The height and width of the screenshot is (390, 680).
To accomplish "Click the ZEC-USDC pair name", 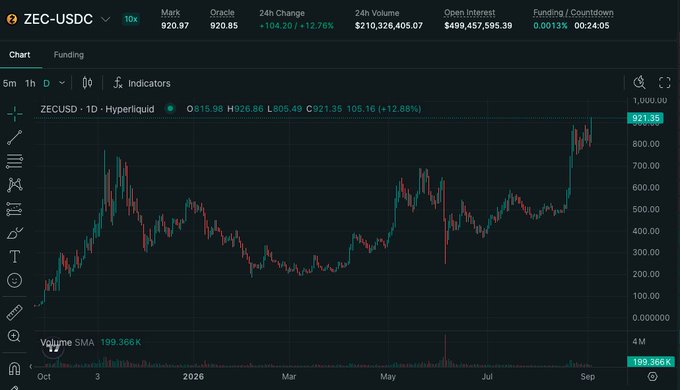I will pyautogui.click(x=58, y=19).
